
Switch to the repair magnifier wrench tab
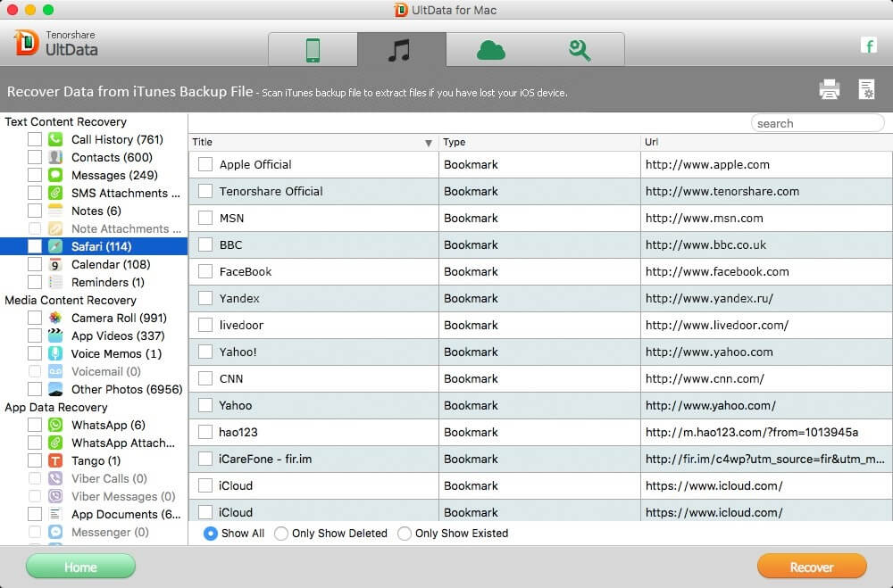click(x=580, y=50)
